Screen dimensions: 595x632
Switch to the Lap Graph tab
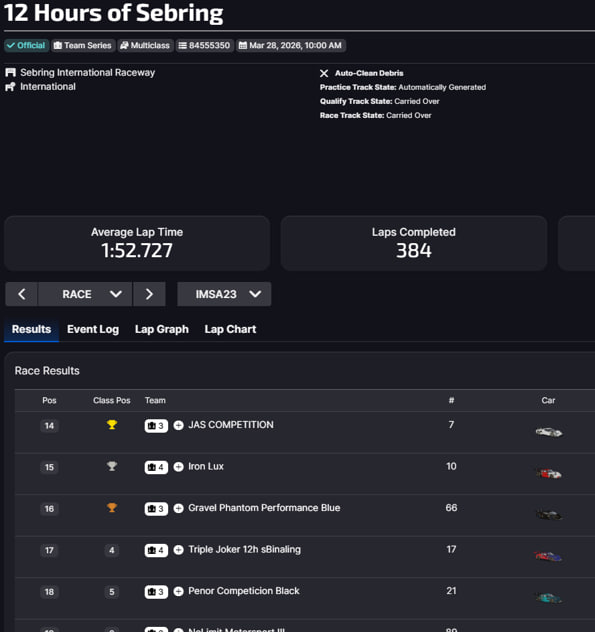click(x=162, y=329)
